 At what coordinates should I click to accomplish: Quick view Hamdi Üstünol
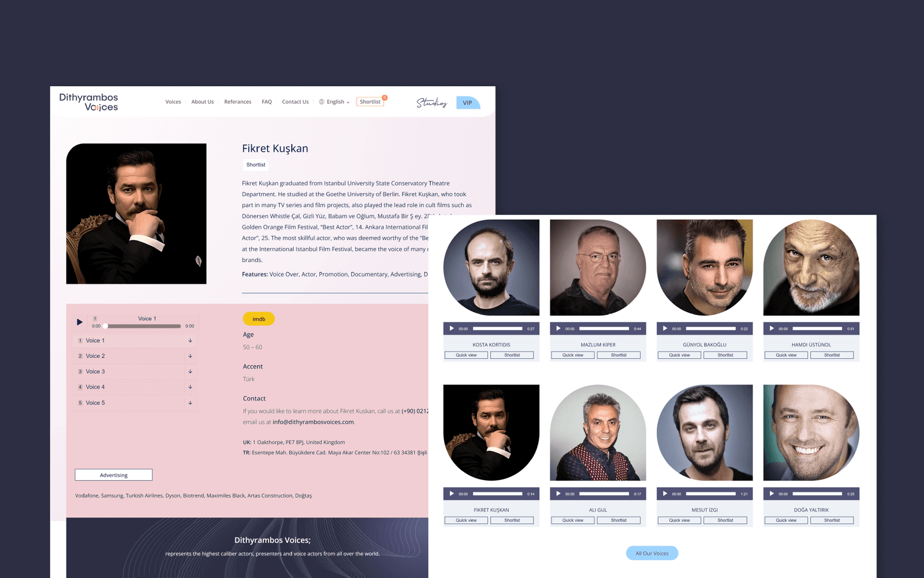[786, 355]
